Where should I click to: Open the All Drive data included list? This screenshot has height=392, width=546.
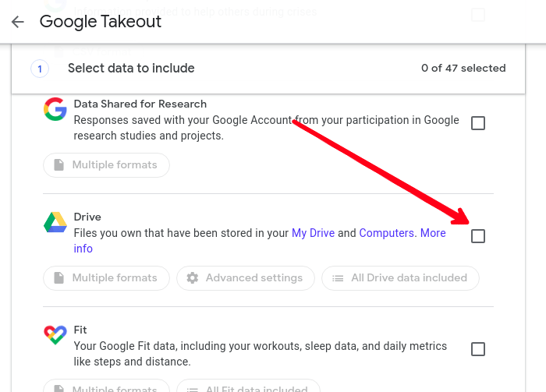coord(400,278)
